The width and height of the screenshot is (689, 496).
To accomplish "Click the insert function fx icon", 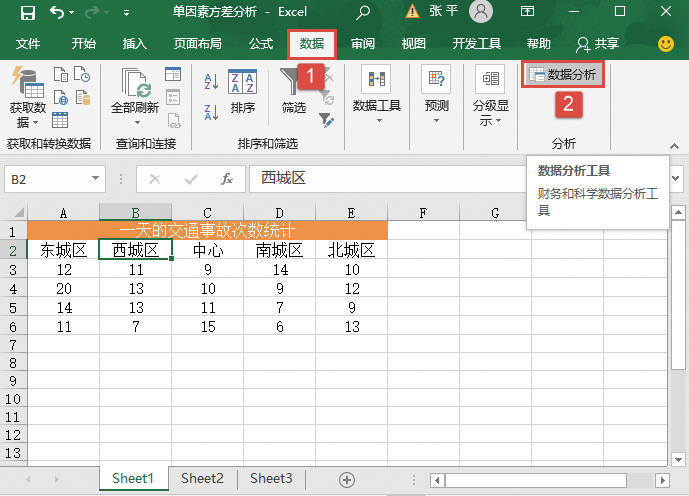I will click(x=227, y=178).
